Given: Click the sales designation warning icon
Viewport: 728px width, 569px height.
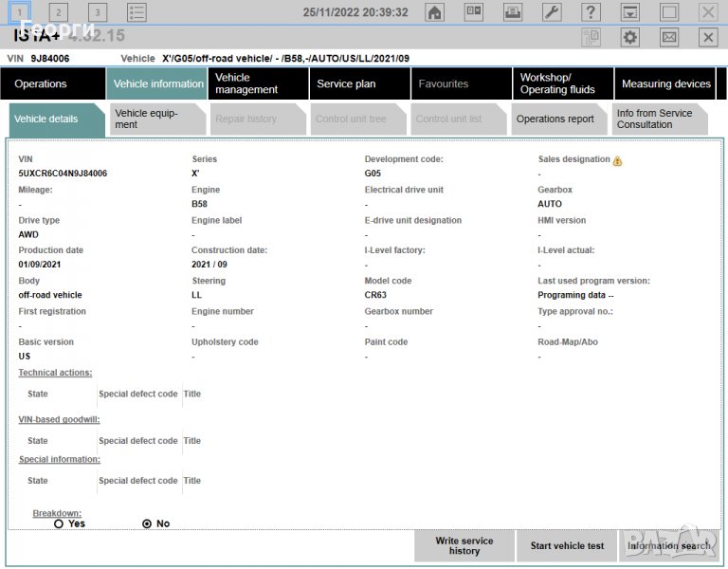Looking at the screenshot, I should point(618,161).
